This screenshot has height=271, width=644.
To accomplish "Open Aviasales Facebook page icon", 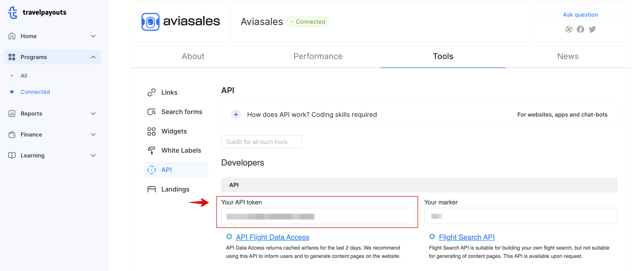I will pyautogui.click(x=580, y=29).
